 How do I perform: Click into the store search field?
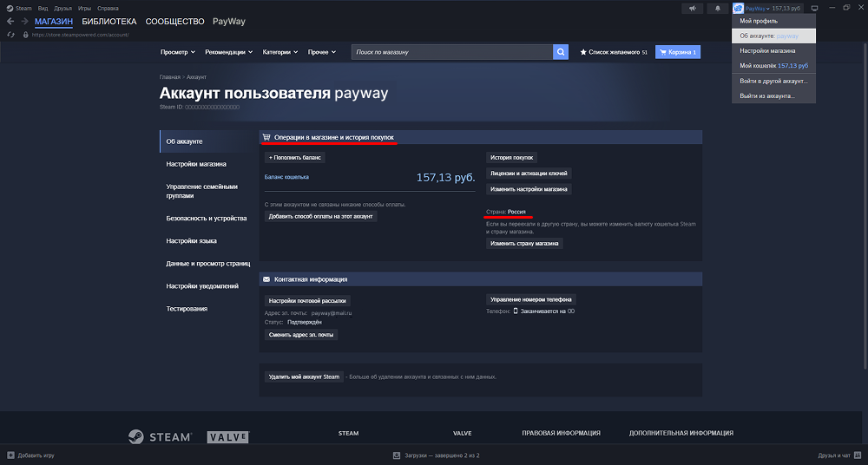coord(451,52)
